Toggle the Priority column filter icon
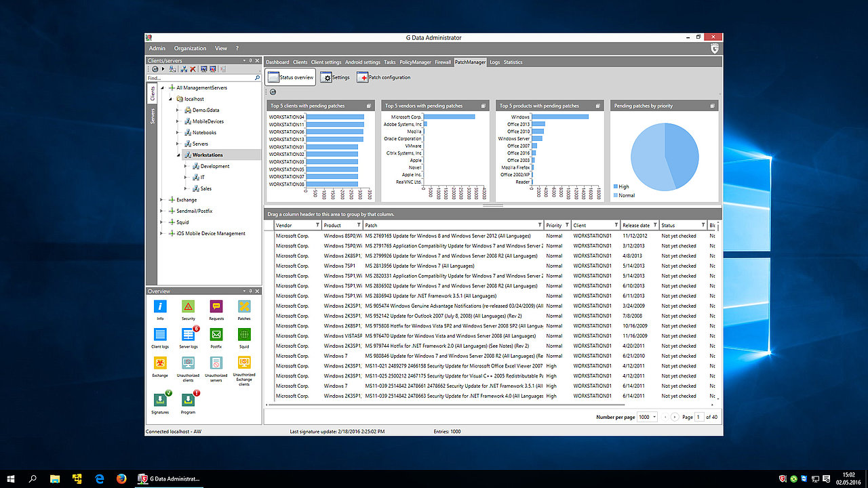 566,225
